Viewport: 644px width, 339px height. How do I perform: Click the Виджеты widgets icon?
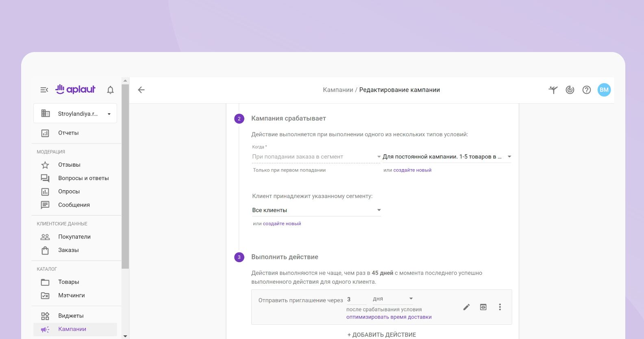click(45, 316)
